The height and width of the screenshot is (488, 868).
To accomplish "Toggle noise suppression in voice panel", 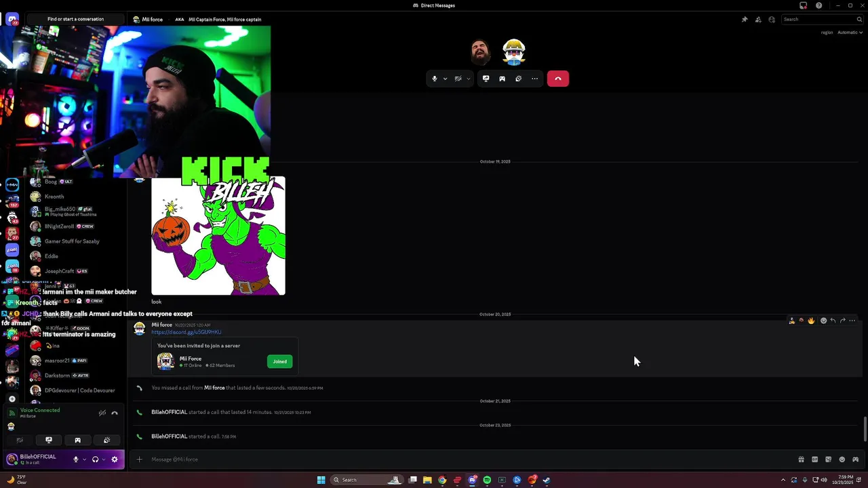I will coord(102,413).
